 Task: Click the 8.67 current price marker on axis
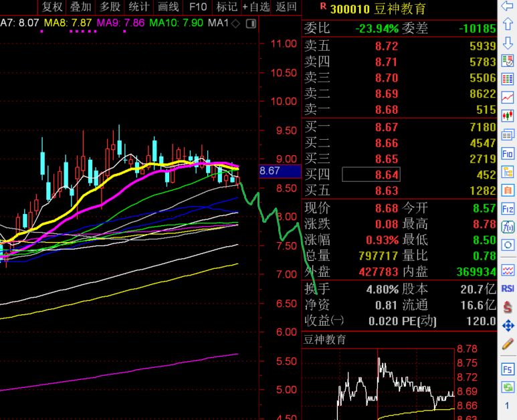280,171
